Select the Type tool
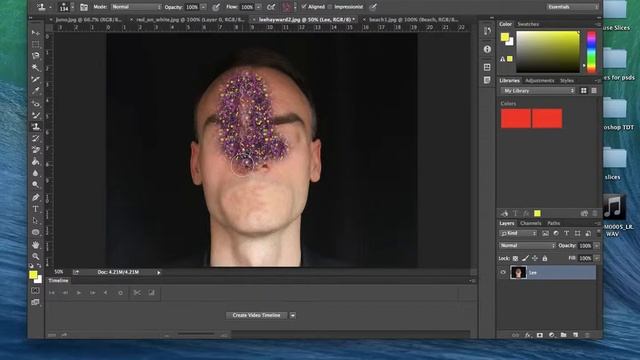Image resolution: width=640 pixels, height=360 pixels. 36,209
